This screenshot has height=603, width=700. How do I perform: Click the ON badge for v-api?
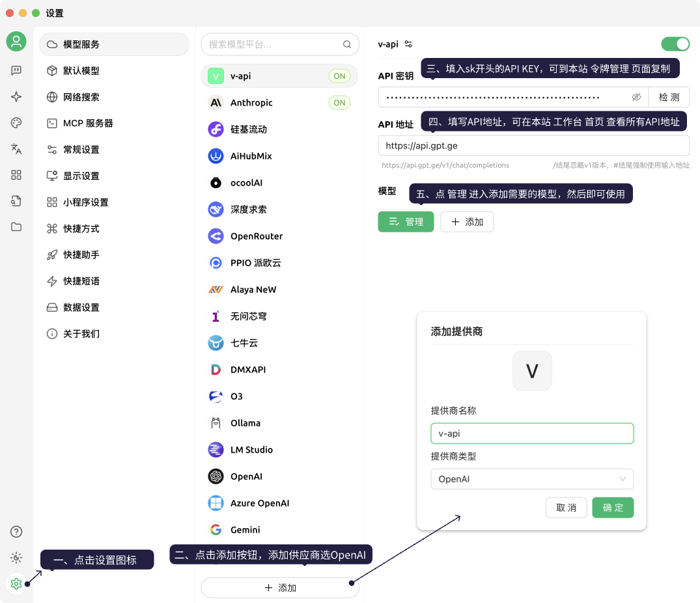pyautogui.click(x=339, y=76)
